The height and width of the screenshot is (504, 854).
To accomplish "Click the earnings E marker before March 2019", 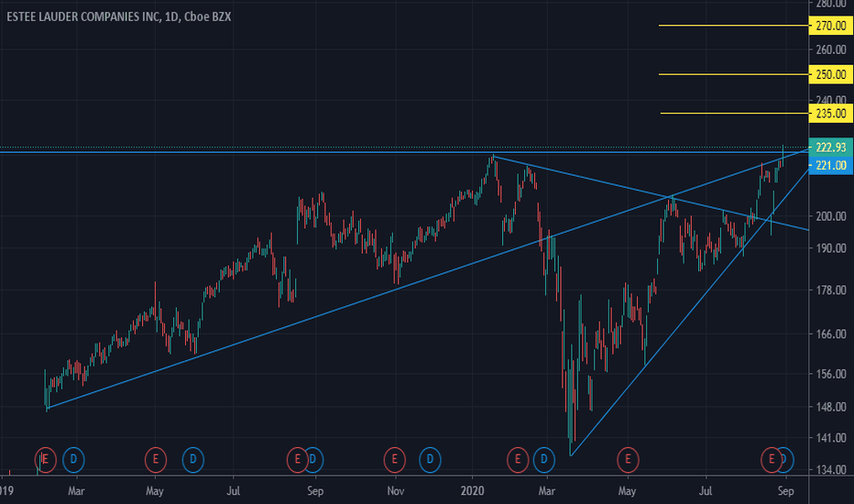I will [x=45, y=460].
